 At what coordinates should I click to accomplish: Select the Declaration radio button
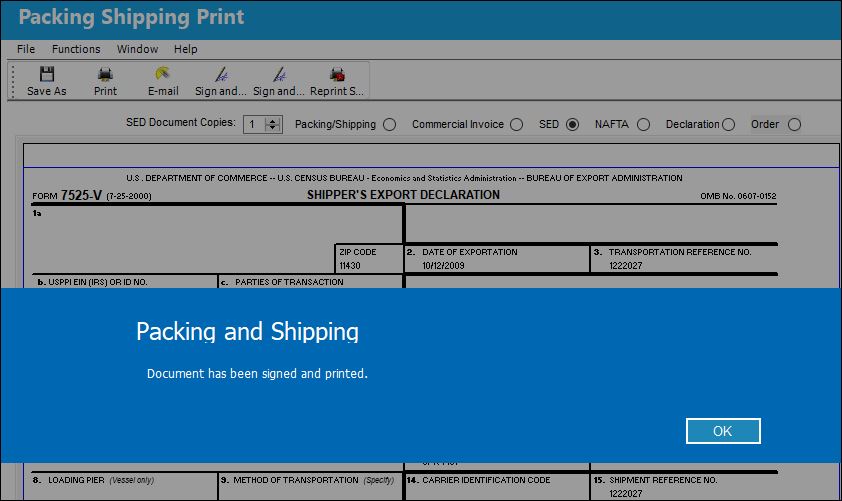729,125
